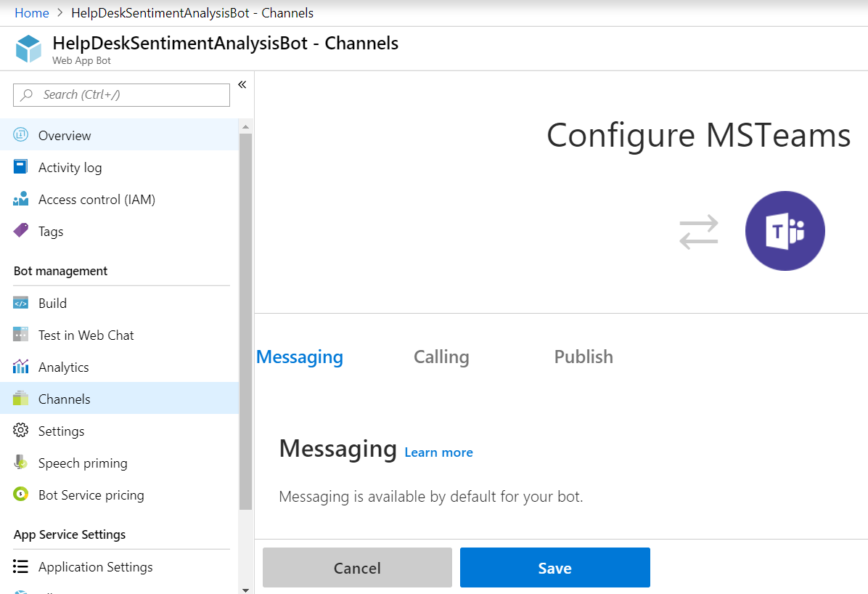Click the Bot Service pricing icon

(x=21, y=495)
